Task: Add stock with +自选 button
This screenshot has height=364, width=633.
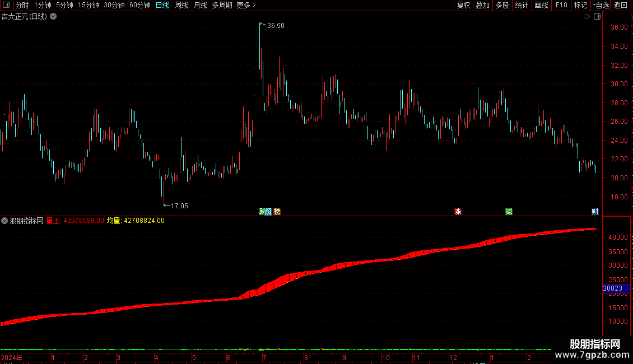Action: coord(601,5)
